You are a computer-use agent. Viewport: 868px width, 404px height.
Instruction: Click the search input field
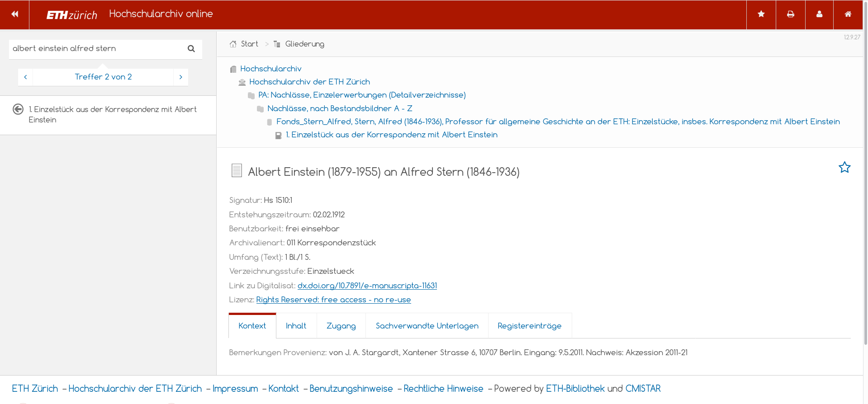(95, 49)
